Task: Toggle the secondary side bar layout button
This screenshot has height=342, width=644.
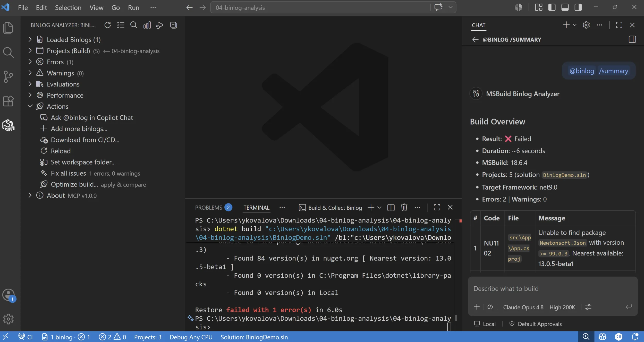Action: tap(578, 7)
